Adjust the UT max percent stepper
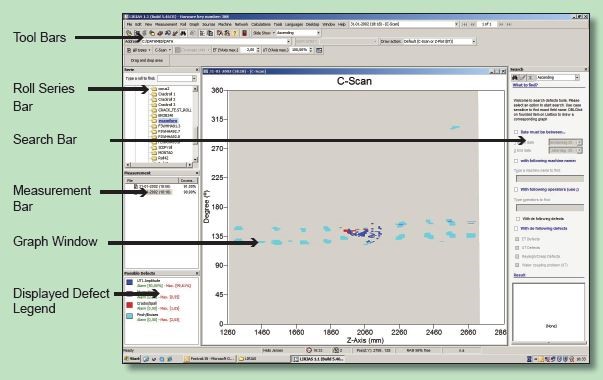The image size is (603, 380). tap(310, 50)
